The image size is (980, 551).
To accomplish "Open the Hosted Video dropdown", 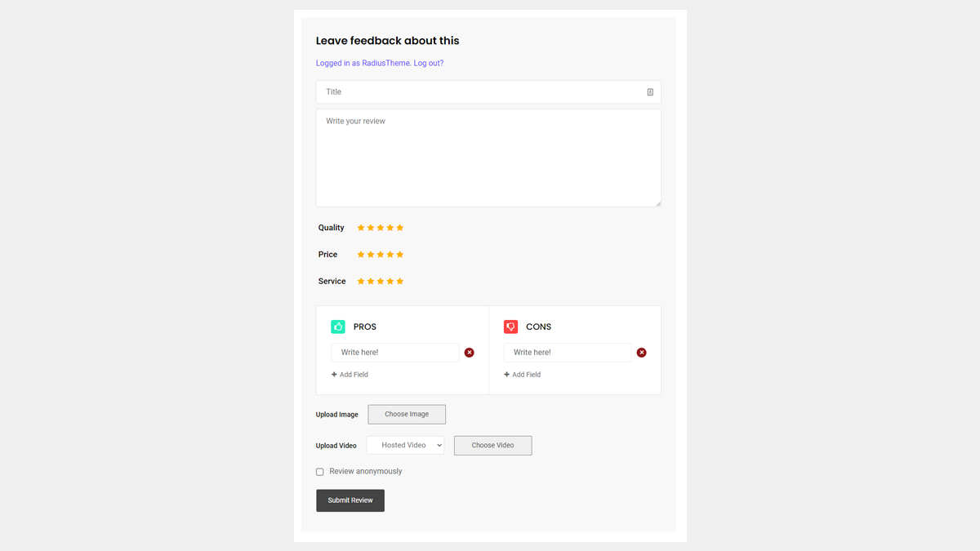I will point(405,446).
